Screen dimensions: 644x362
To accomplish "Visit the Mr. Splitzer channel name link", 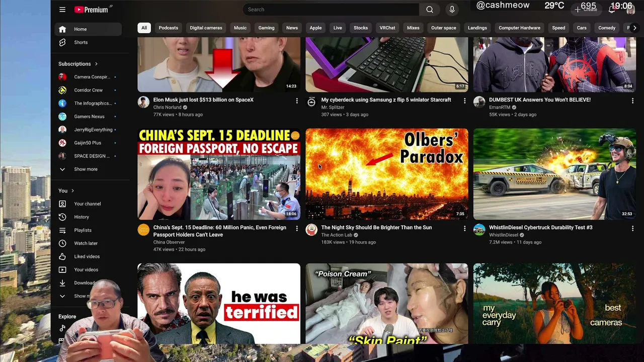I will point(333,107).
